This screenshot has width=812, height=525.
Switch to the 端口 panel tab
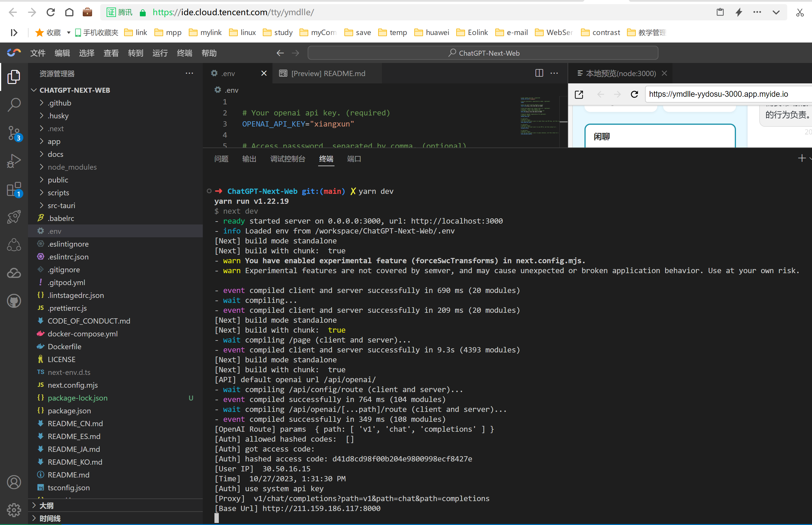pos(354,159)
